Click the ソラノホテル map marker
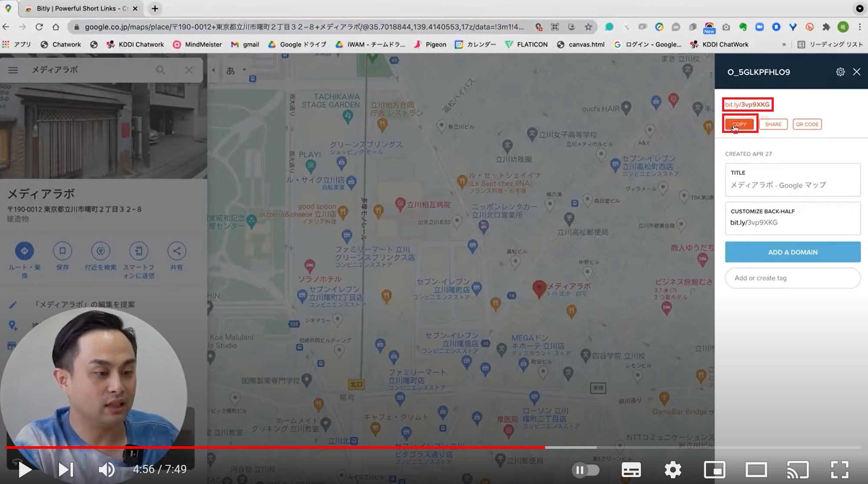 [x=309, y=265]
